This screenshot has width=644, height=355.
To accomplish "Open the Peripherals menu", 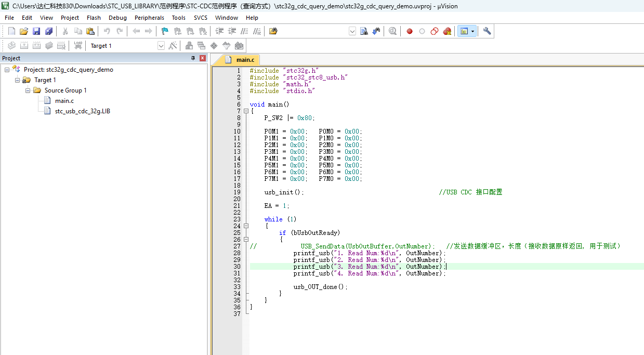I will point(149,18).
